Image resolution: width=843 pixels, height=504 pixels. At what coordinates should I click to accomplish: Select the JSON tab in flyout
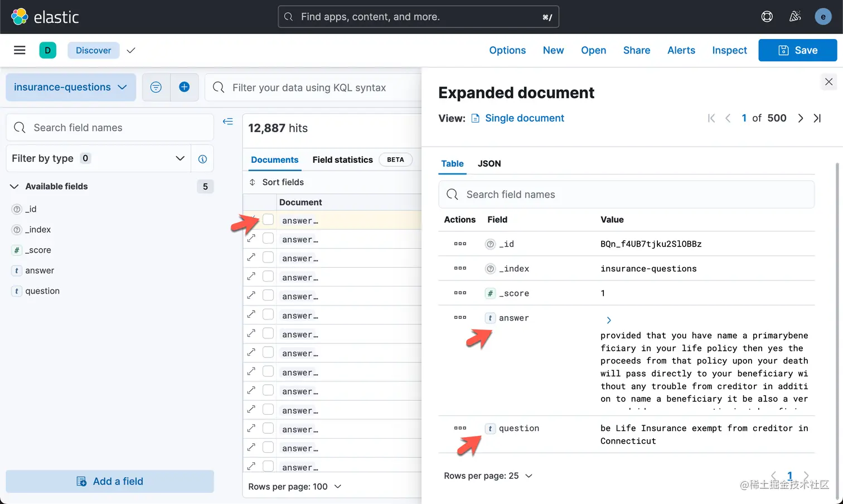pos(490,163)
